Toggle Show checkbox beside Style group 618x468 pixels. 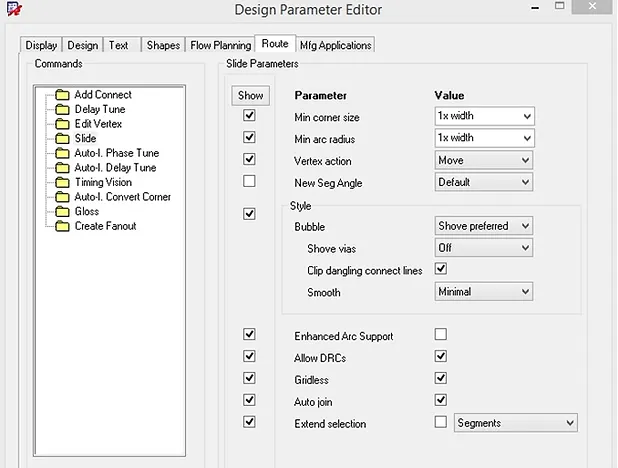click(249, 214)
